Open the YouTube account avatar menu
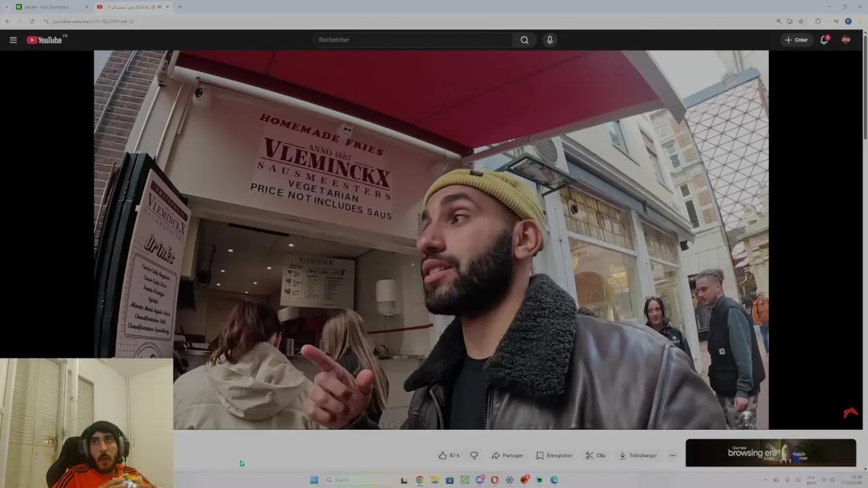Viewport: 868px width, 488px height. point(846,40)
